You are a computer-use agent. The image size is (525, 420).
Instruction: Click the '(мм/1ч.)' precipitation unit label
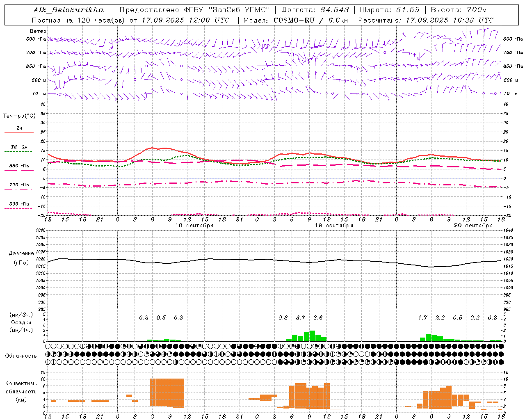click(21, 330)
